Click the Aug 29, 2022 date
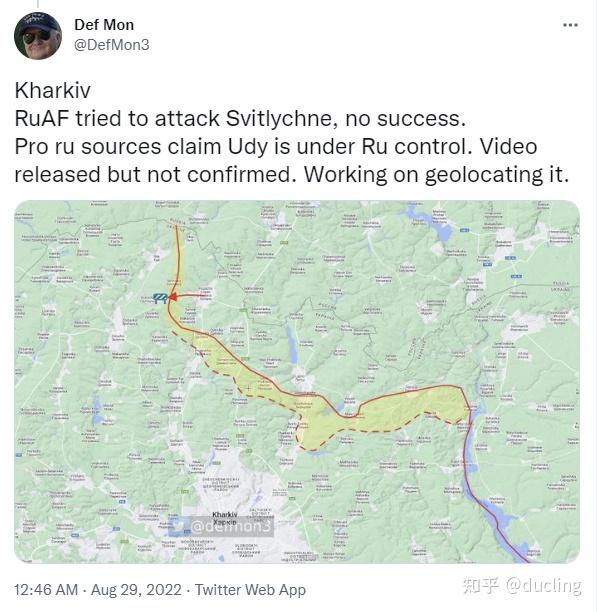 pos(136,589)
